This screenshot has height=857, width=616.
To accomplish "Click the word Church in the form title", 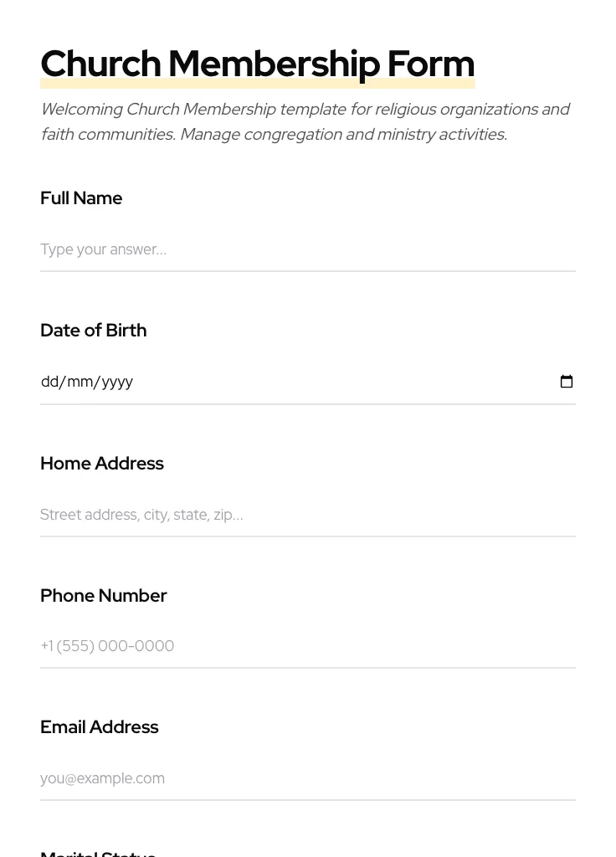I will click(x=100, y=64).
